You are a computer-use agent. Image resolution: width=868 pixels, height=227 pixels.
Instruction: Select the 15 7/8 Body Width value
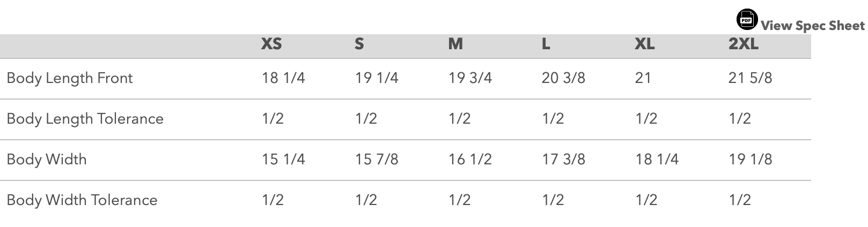point(377,159)
